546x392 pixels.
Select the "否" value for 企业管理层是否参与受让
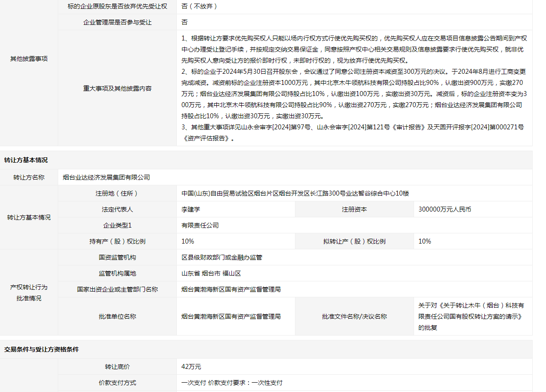(x=185, y=22)
